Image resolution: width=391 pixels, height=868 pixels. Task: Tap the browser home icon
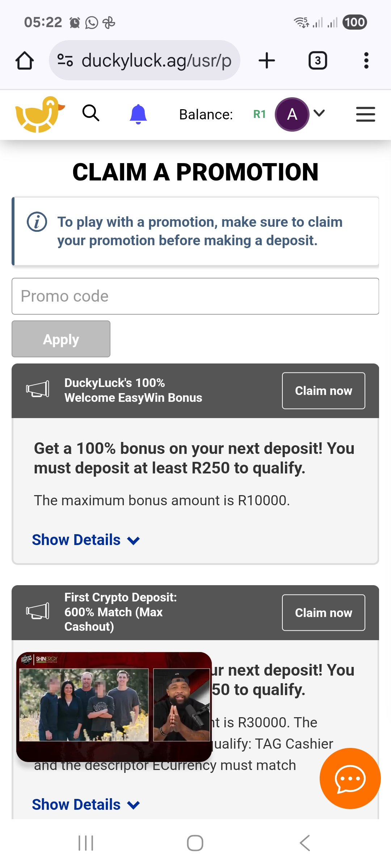tap(25, 60)
